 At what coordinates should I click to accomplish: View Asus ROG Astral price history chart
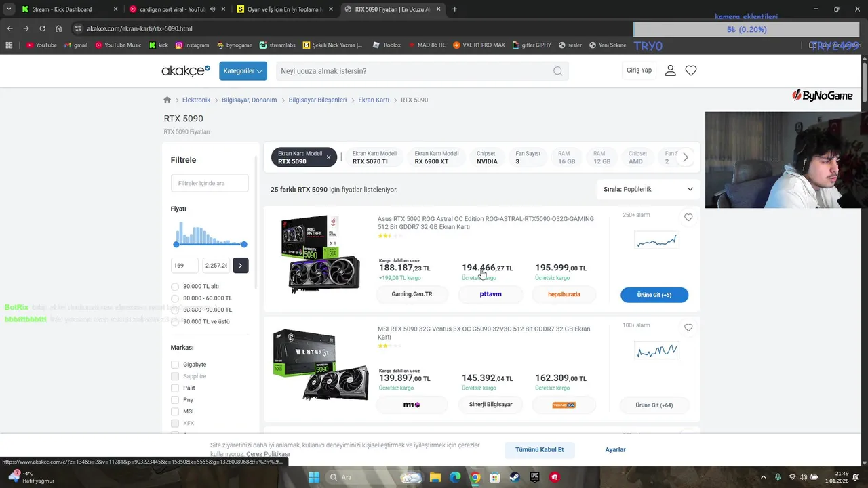click(x=656, y=240)
